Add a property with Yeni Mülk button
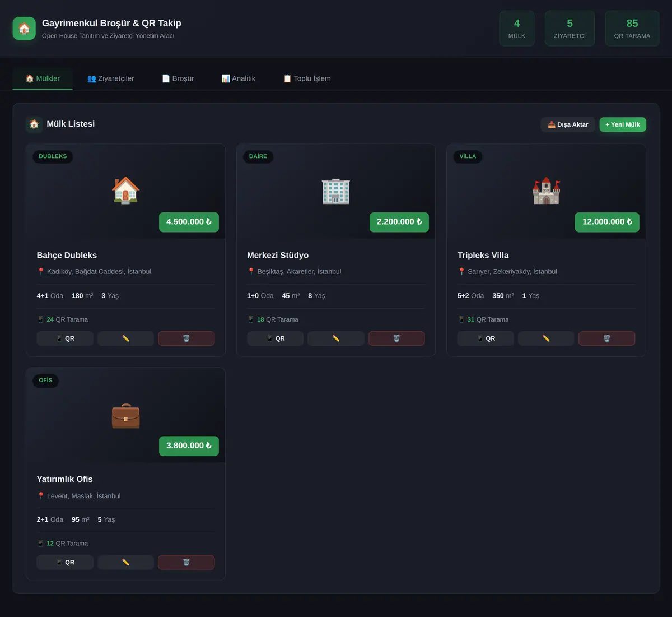The image size is (672, 617). [x=623, y=124]
